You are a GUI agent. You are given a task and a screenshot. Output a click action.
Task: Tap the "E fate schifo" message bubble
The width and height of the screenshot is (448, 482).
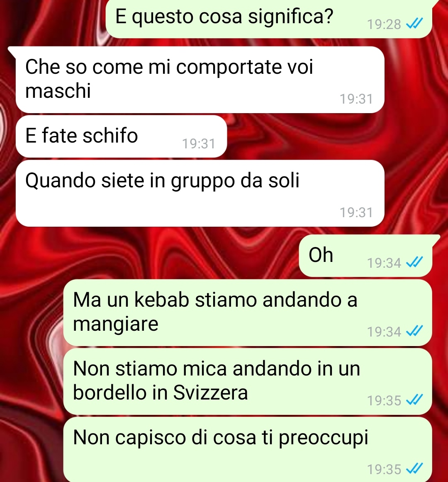121,136
